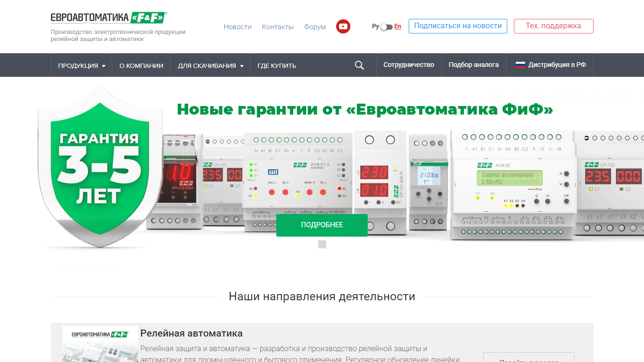Image resolution: width=644 pixels, height=362 pixels.
Task: Click the Наши направления деятельности heading
Action: 322,296
